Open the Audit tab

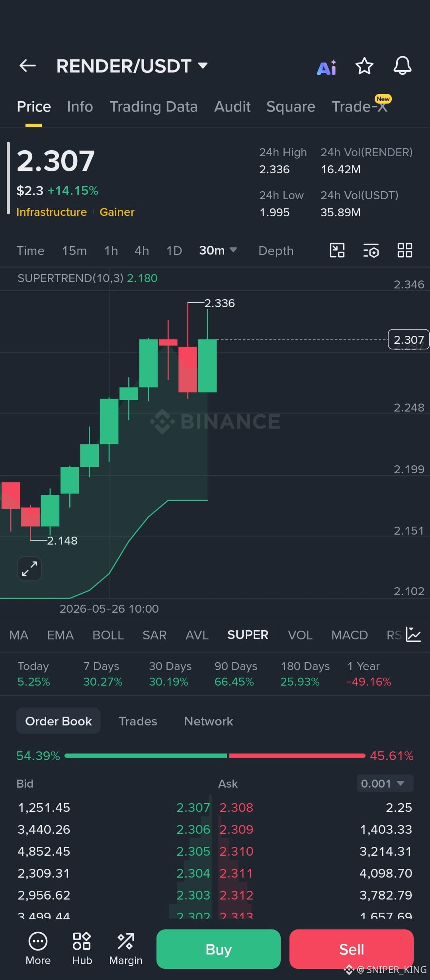pos(233,107)
